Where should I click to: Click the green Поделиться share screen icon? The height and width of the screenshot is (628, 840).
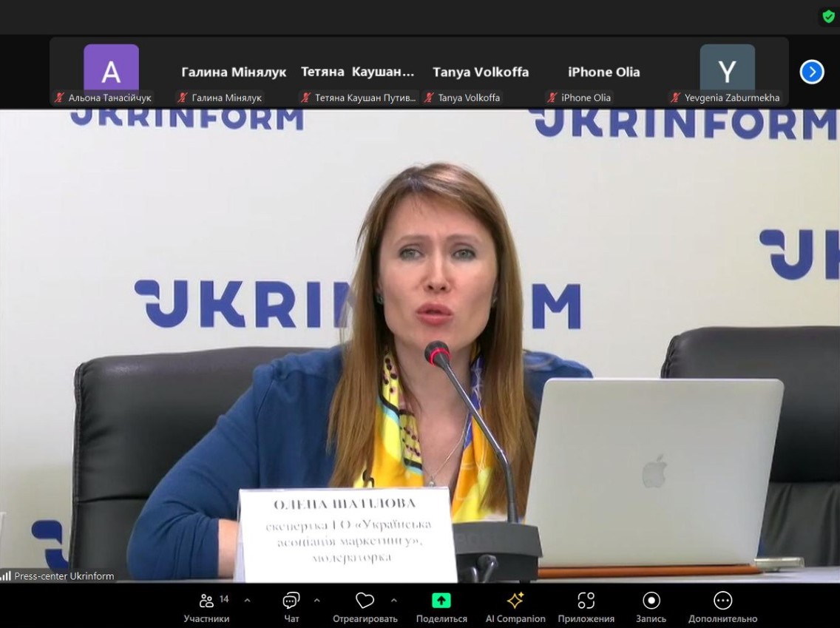pyautogui.click(x=441, y=601)
